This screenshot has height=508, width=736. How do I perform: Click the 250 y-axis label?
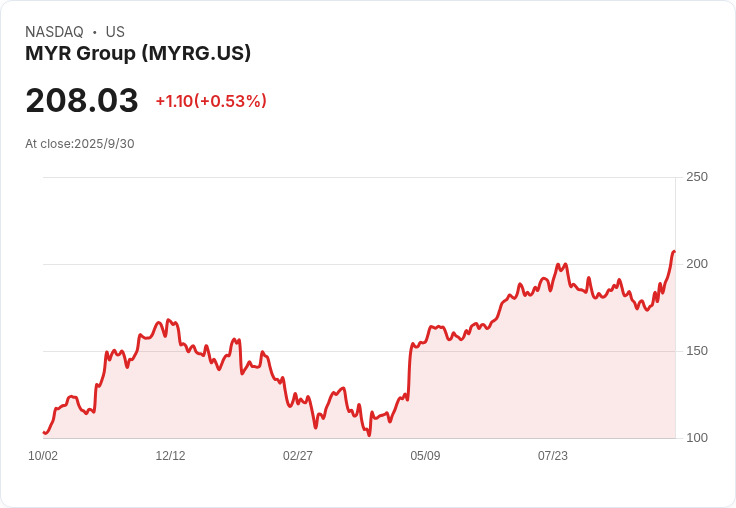tap(696, 177)
